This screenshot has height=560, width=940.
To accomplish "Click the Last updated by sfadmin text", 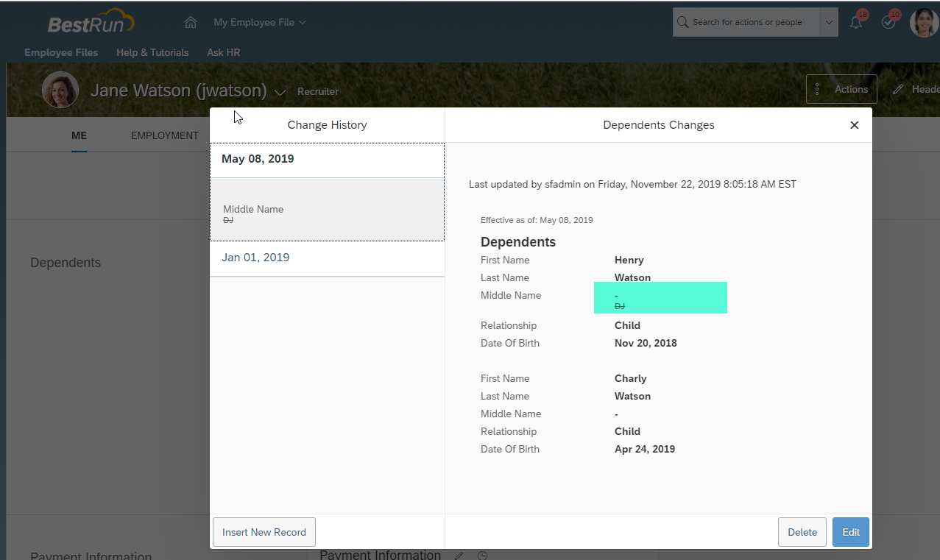I will (x=632, y=184).
